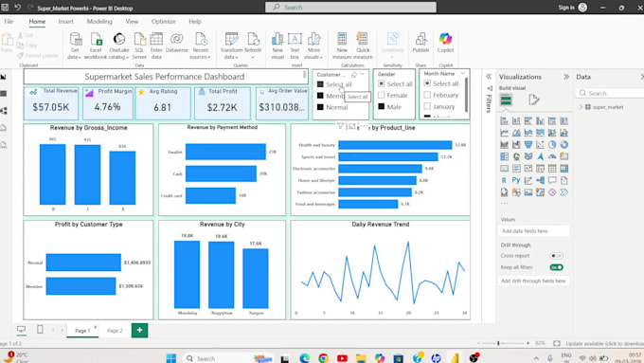Viewport: 644px width, 363px height.
Task: Click Add data fields here well
Action: [533, 231]
